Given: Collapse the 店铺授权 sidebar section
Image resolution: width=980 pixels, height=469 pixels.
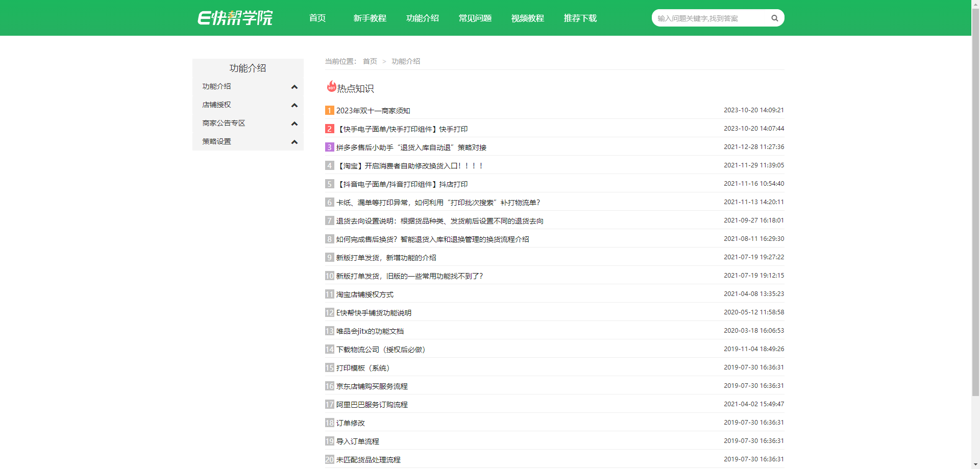Looking at the screenshot, I should (x=294, y=105).
